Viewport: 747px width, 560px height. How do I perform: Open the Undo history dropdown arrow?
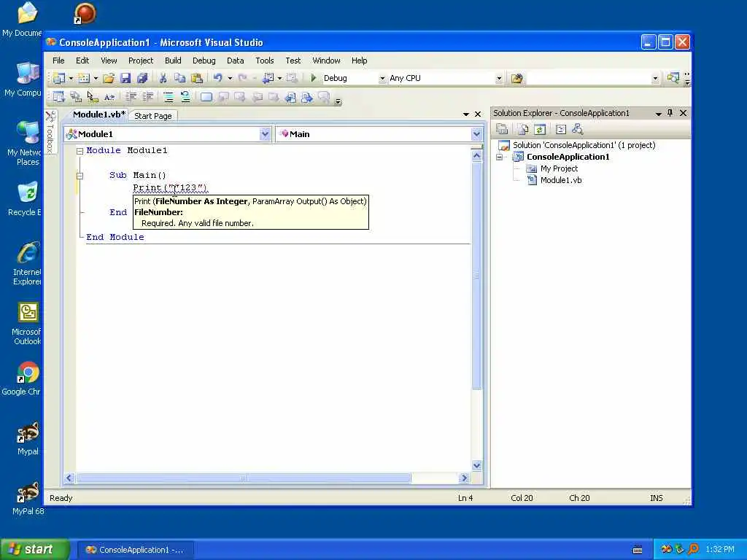pyautogui.click(x=230, y=78)
